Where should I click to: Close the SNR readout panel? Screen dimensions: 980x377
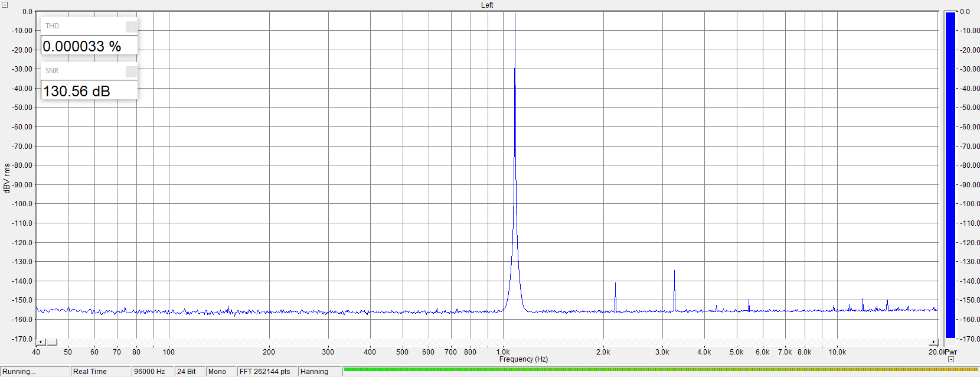click(x=131, y=71)
